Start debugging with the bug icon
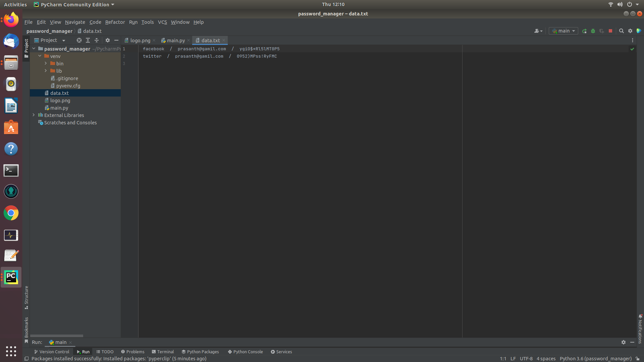The image size is (644, 362). (593, 31)
